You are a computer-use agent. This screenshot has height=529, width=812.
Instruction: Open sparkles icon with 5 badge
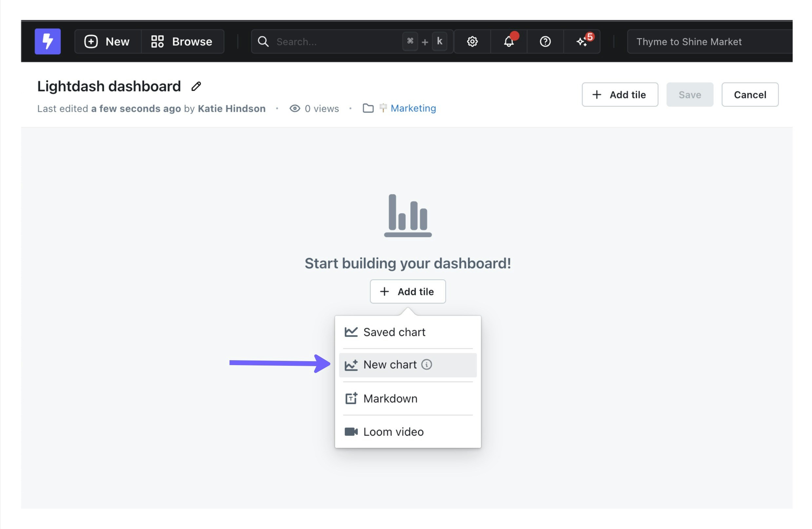click(582, 42)
